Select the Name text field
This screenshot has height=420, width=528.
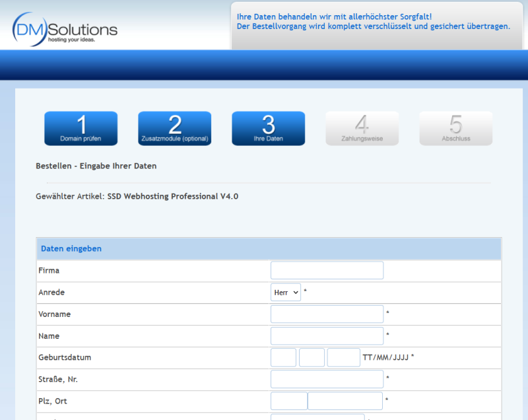click(x=327, y=335)
